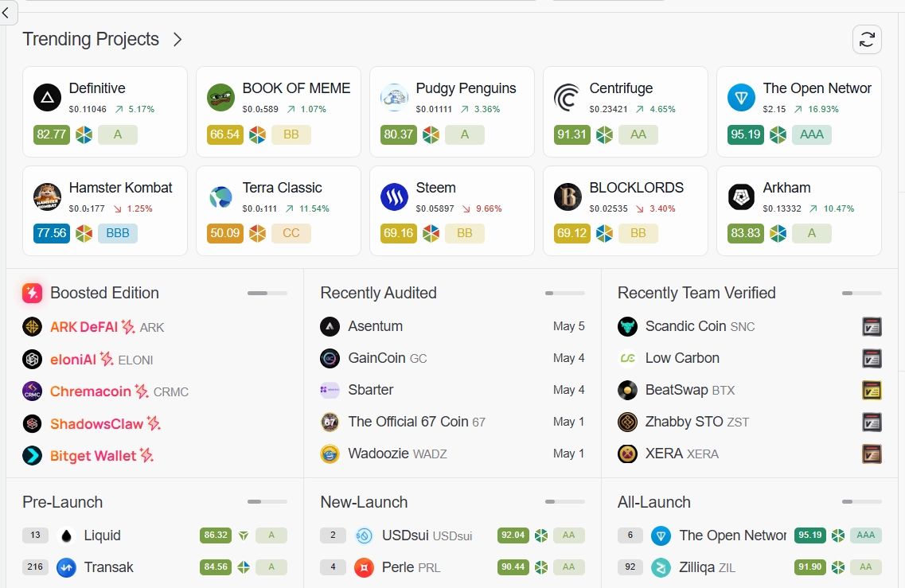The width and height of the screenshot is (905, 588).
Task: Click The Open Network logo in Trending
Action: click(742, 98)
